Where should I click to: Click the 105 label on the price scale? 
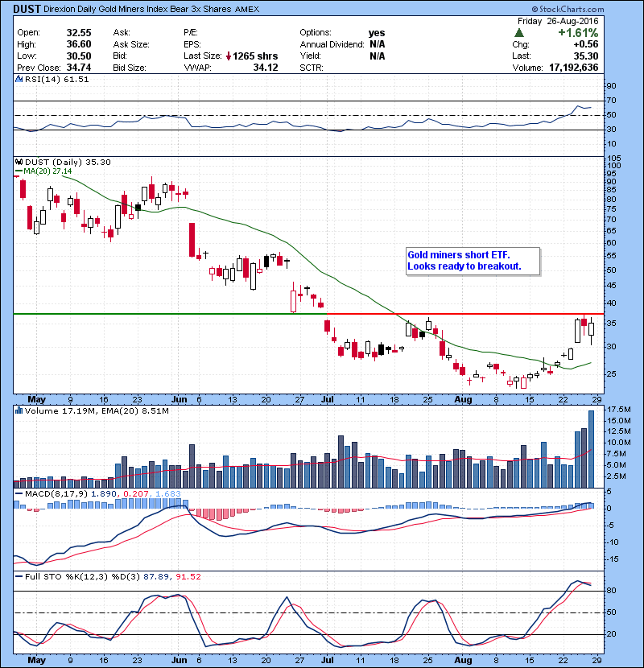tap(614, 158)
